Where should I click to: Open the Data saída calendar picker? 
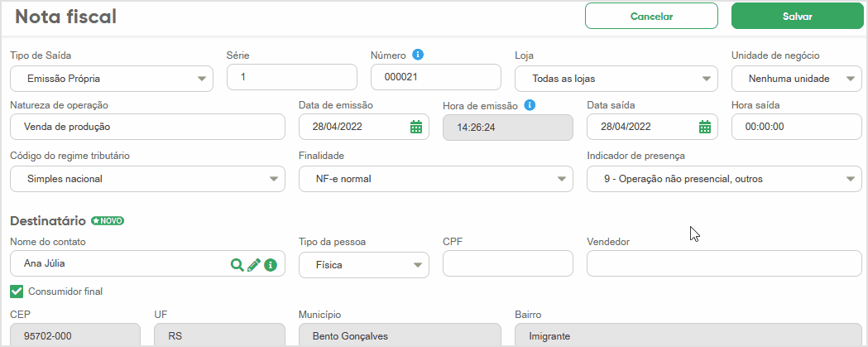(x=704, y=127)
